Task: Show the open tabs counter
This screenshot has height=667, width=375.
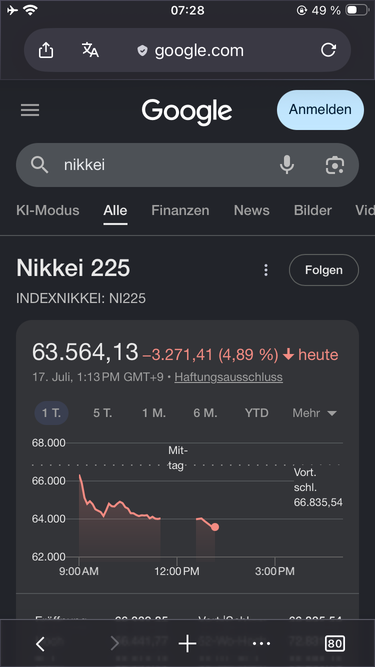Action: (x=335, y=644)
